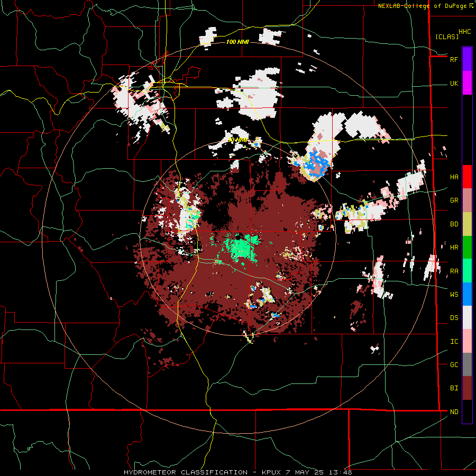Click the 100 NMI range ring label
Screen dimensions: 476x476
click(x=237, y=42)
